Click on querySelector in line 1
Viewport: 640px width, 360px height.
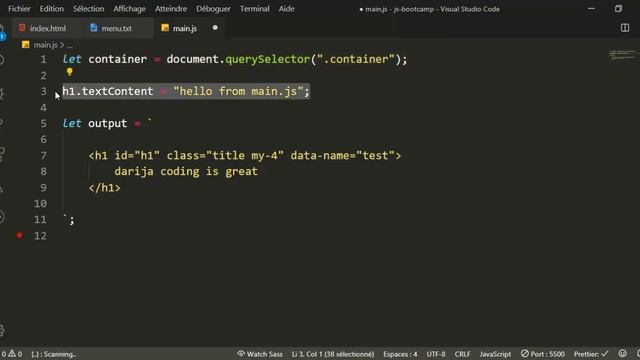[x=268, y=59]
